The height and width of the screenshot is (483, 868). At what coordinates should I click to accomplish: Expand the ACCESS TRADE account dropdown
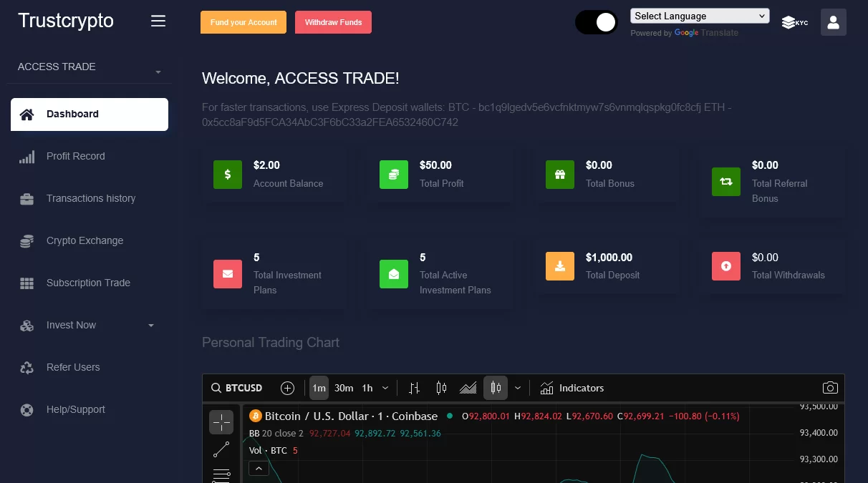coord(90,67)
